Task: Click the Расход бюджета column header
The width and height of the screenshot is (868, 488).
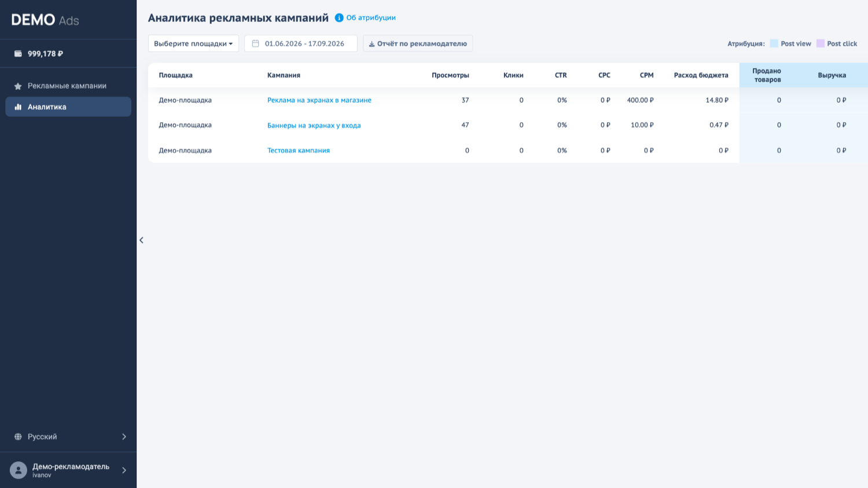Action: (x=701, y=75)
